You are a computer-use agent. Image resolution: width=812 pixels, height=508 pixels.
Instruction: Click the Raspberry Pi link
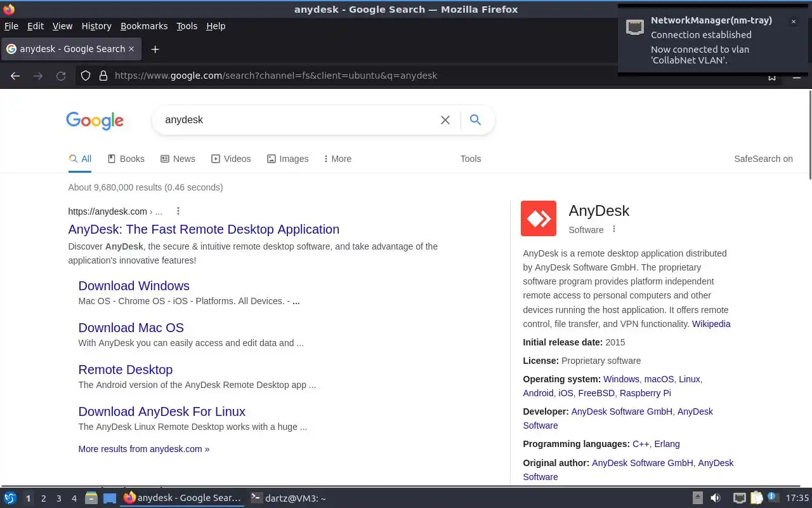point(645,393)
